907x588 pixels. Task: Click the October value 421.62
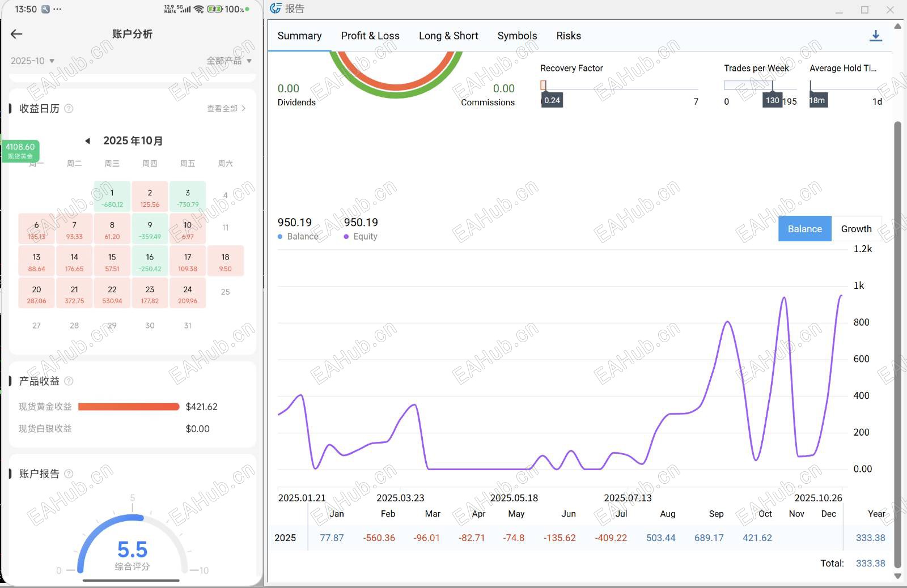coord(757,538)
